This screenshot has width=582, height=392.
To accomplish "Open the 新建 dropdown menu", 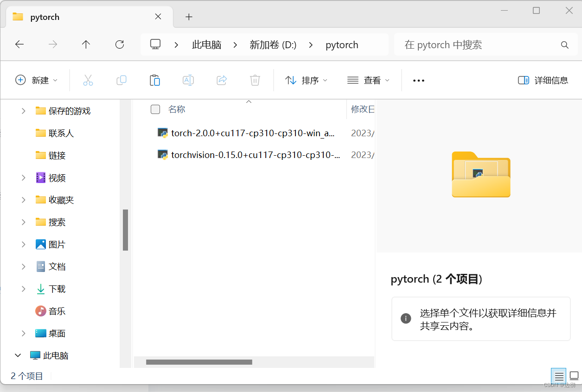I will coord(36,80).
